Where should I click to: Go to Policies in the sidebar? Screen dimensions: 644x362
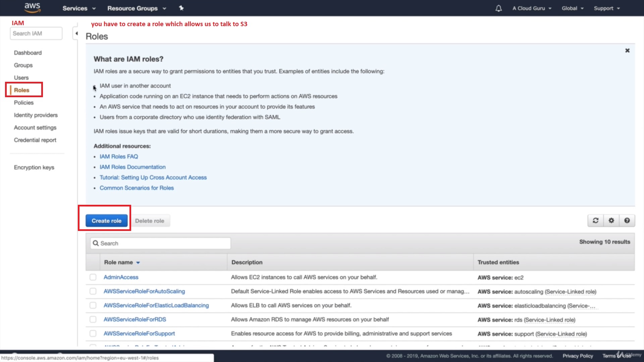pos(24,103)
